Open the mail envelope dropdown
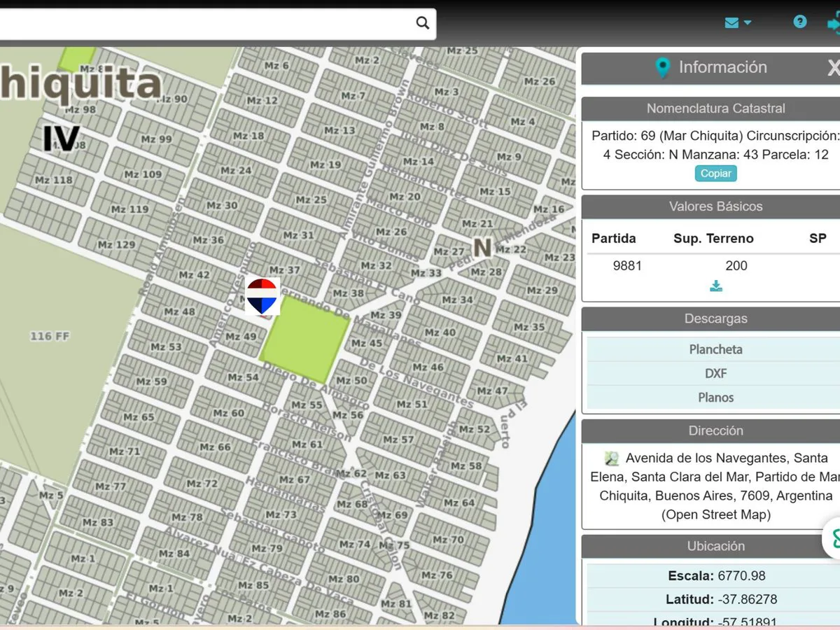 738,22
